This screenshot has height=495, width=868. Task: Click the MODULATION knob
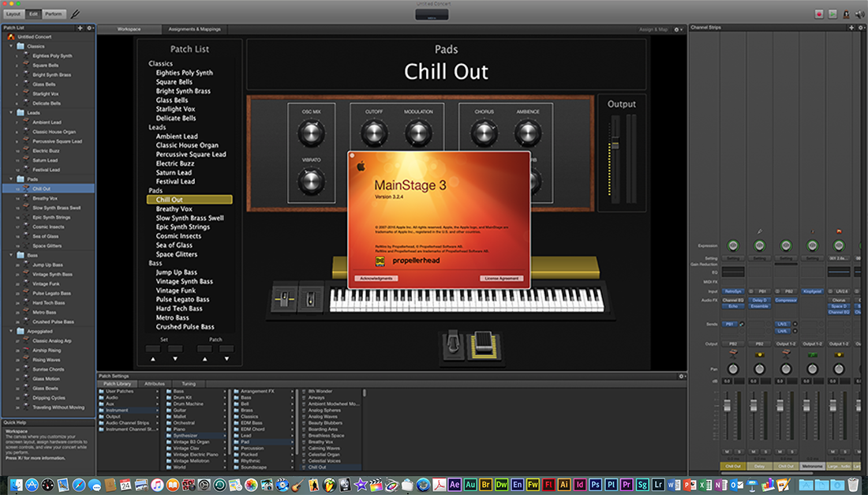click(x=418, y=133)
